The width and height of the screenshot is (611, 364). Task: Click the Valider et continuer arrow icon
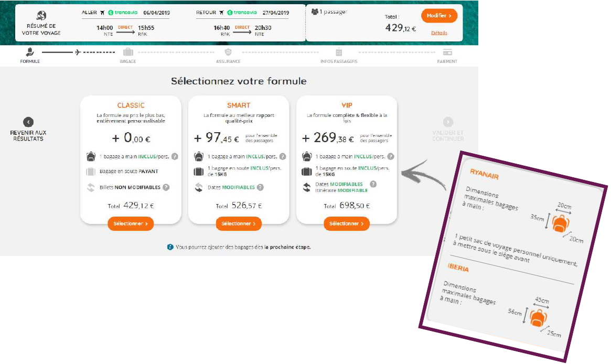click(x=448, y=122)
